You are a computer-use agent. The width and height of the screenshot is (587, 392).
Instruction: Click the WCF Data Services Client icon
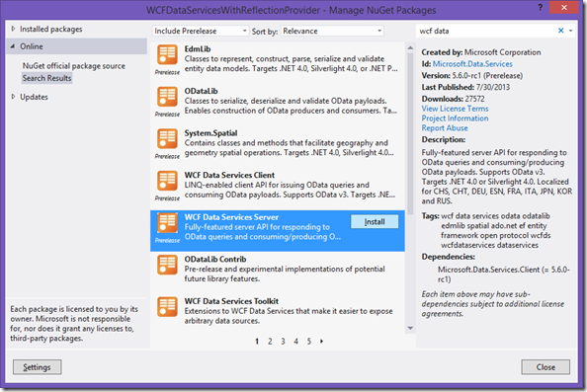(167, 181)
